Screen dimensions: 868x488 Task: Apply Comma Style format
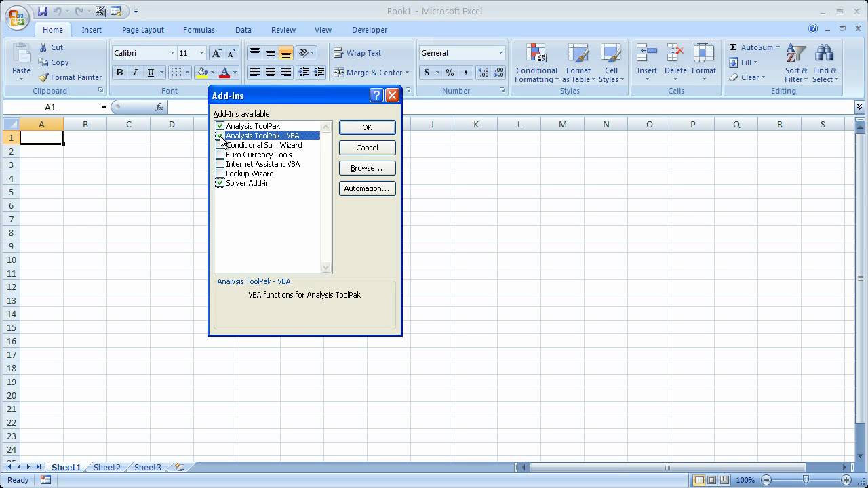click(x=465, y=73)
